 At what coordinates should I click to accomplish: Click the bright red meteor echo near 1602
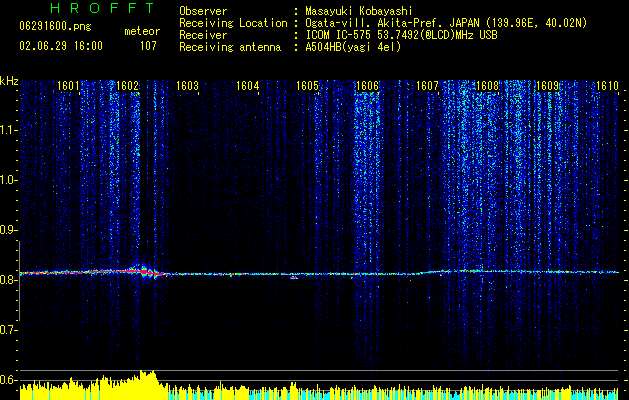tap(144, 272)
